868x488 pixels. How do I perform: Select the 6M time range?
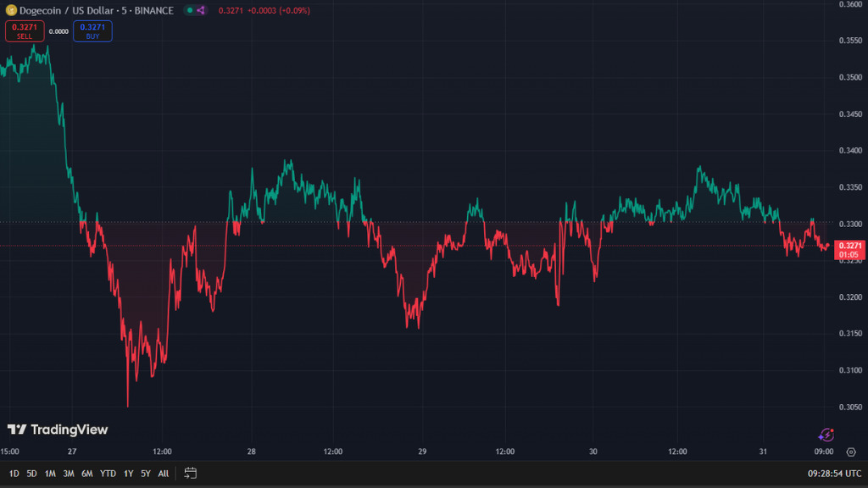coord(87,474)
